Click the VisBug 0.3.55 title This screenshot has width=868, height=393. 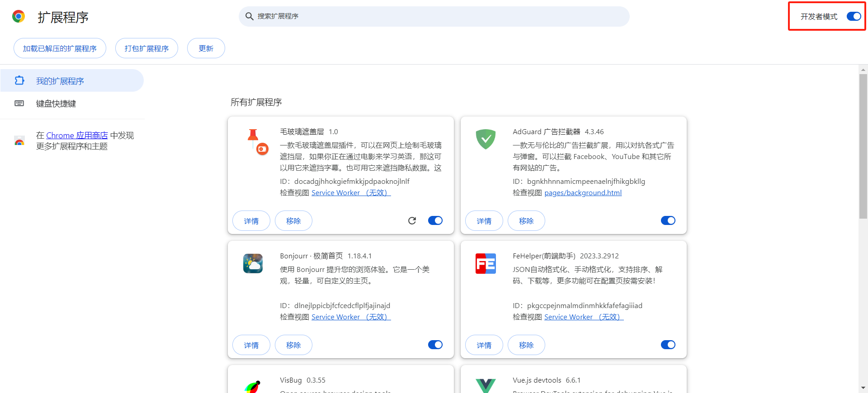(x=302, y=380)
